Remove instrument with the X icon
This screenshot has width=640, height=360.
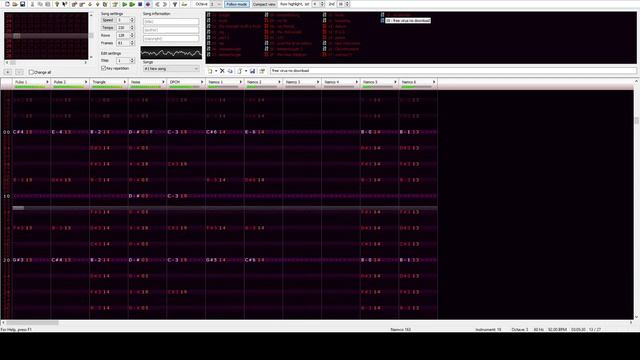pos(222,71)
